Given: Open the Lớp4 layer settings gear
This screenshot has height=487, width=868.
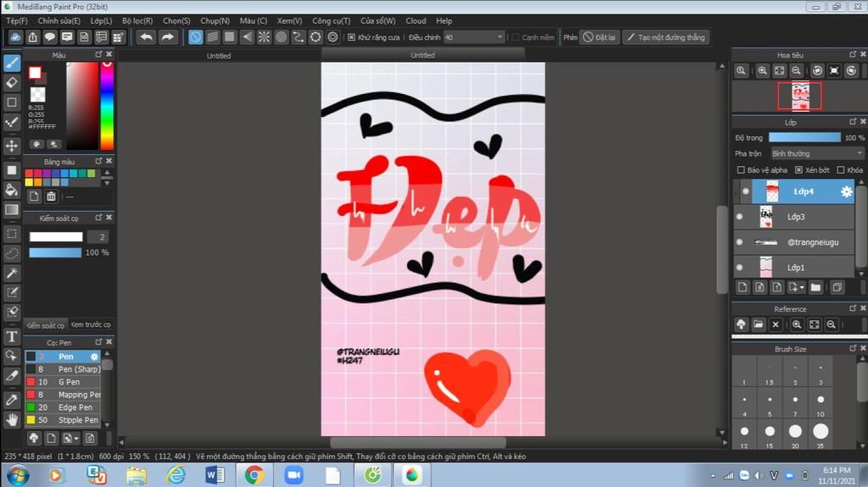Looking at the screenshot, I should tap(847, 191).
